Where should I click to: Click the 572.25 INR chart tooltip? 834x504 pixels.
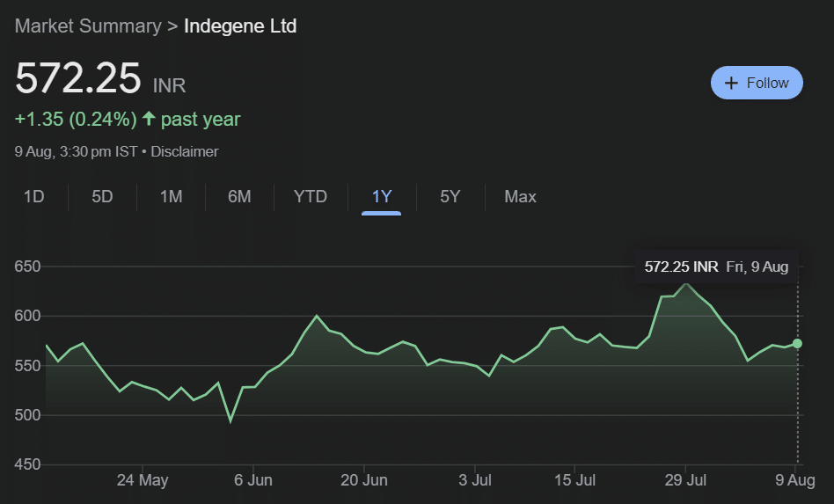[x=716, y=267]
